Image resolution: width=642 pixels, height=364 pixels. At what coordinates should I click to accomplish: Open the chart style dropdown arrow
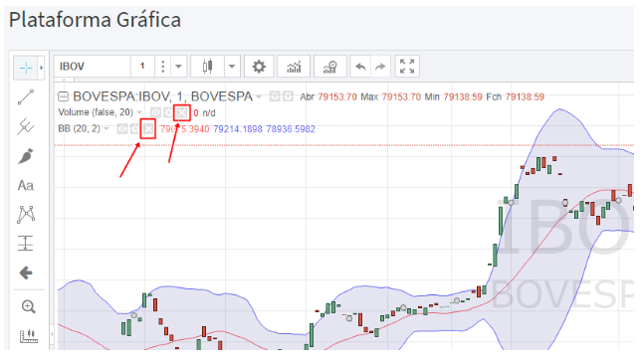pyautogui.click(x=232, y=67)
